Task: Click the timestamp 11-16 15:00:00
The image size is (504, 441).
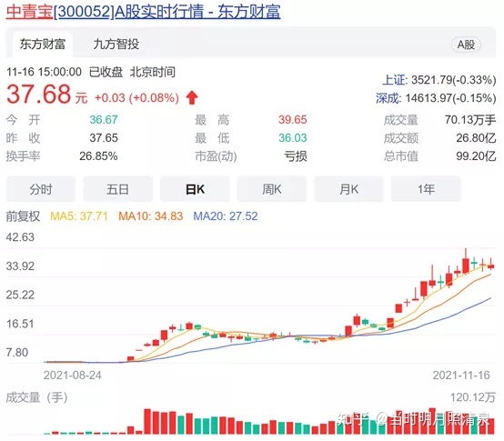Action: coord(44,72)
